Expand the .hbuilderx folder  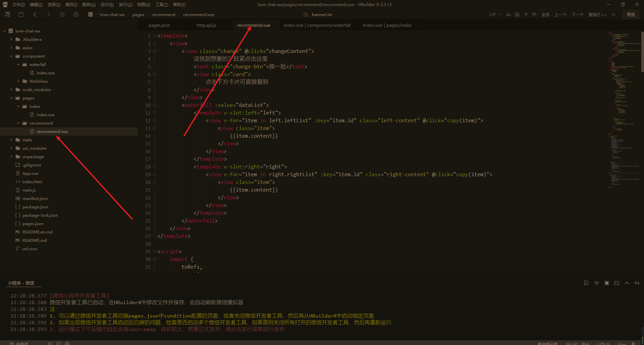coord(11,39)
